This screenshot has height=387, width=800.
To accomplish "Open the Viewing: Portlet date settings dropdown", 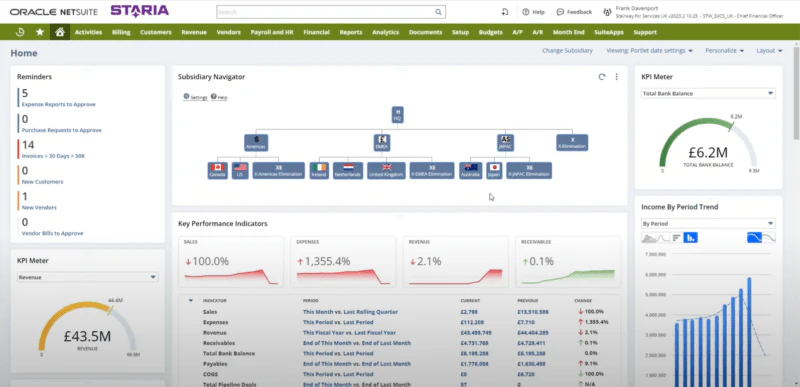I will click(x=649, y=51).
